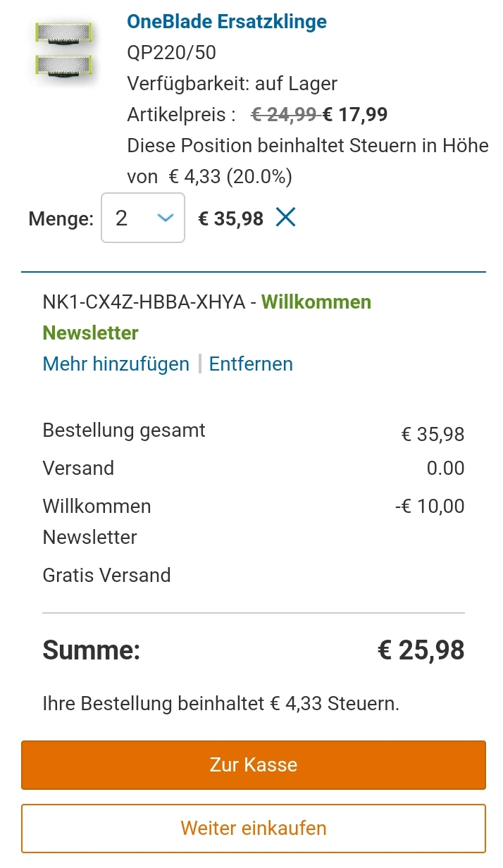Click Entfernen to remove the voucher
This screenshot has width=503, height=868.
click(x=251, y=364)
